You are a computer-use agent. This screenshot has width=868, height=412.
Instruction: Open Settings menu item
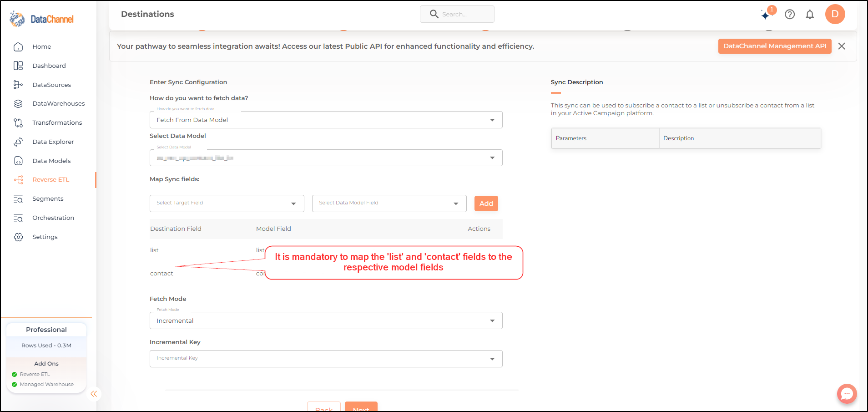[x=45, y=237]
